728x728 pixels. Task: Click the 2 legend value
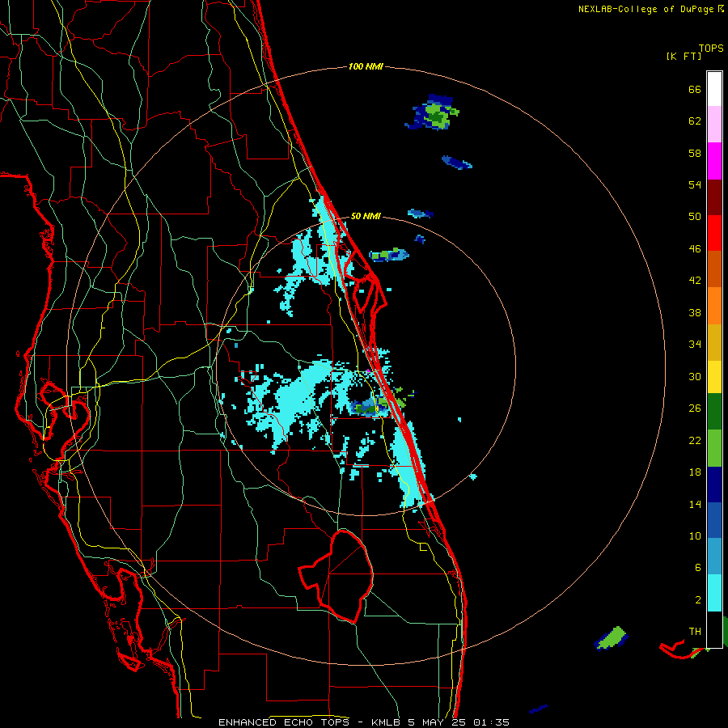pos(698,600)
